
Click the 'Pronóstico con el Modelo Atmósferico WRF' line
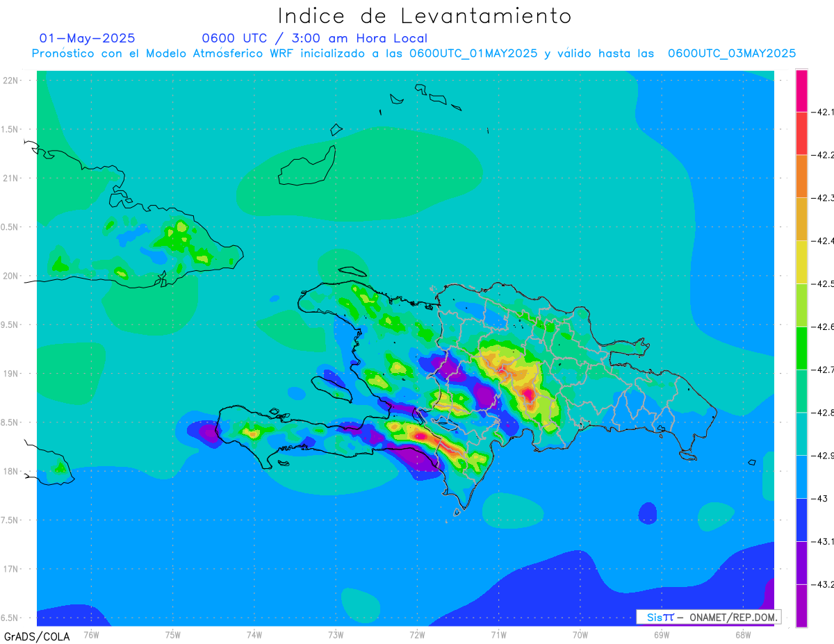pyautogui.click(x=414, y=53)
